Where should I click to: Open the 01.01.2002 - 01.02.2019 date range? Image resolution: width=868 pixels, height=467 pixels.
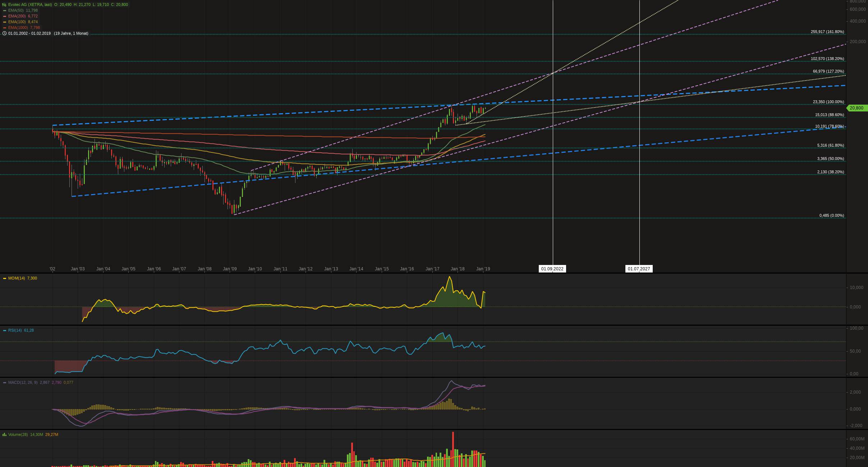pyautogui.click(x=29, y=33)
